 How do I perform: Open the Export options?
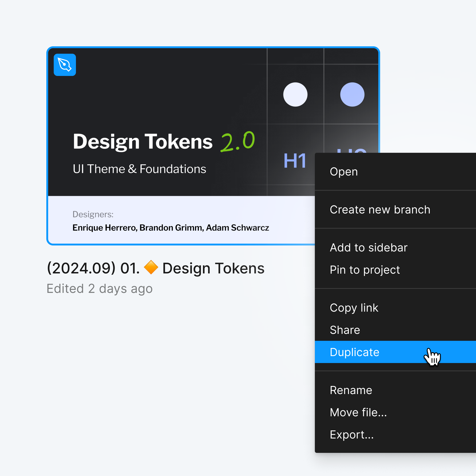(x=352, y=434)
